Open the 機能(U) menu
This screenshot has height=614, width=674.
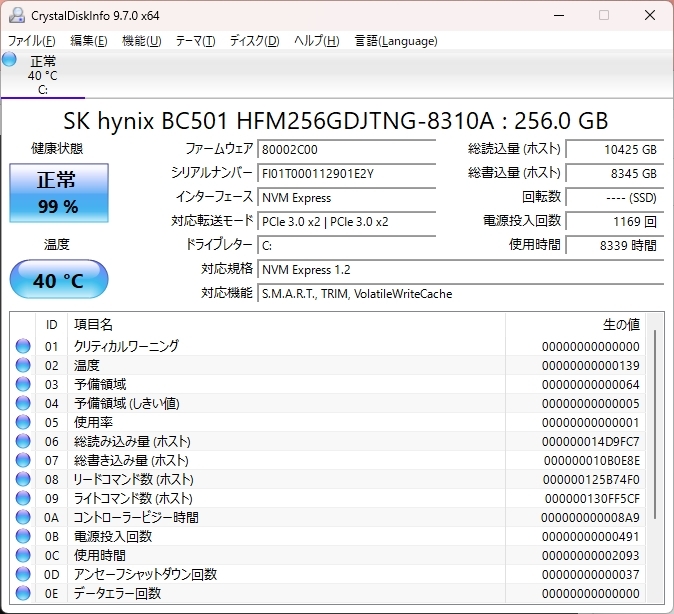[141, 41]
